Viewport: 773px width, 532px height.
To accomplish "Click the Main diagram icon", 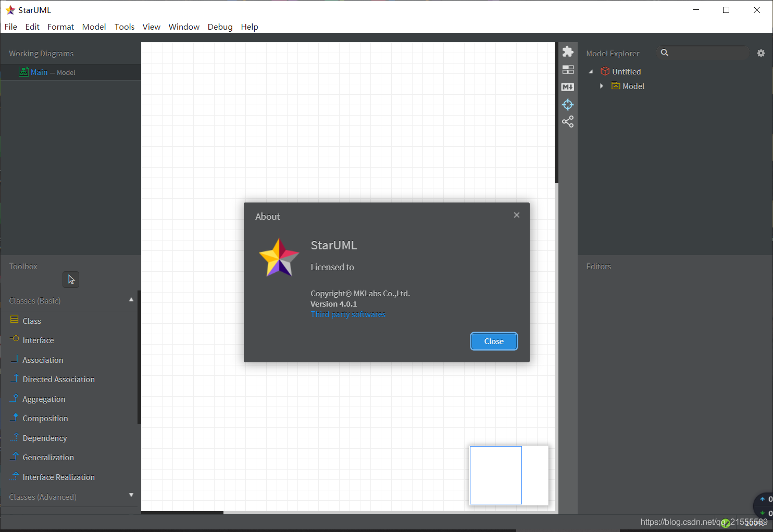I will [x=23, y=72].
